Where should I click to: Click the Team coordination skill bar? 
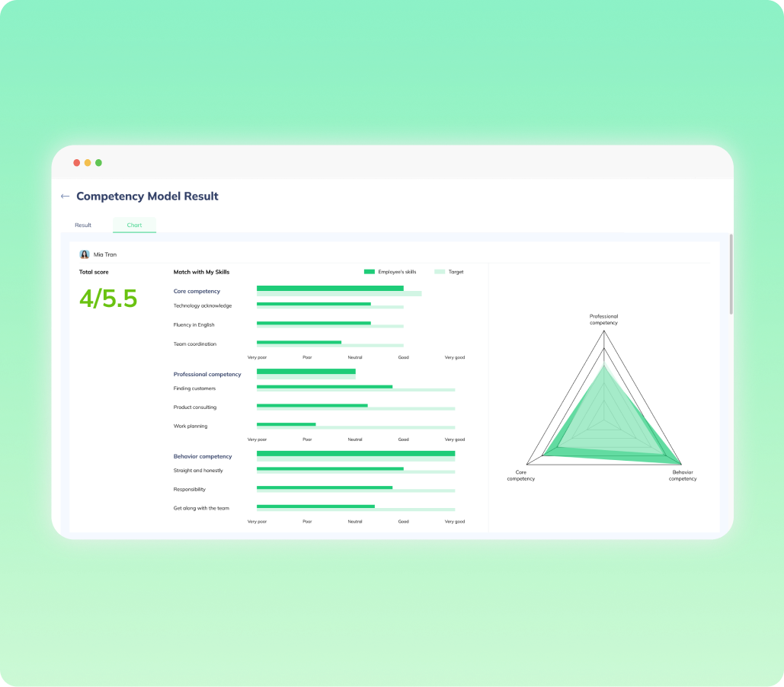point(299,343)
